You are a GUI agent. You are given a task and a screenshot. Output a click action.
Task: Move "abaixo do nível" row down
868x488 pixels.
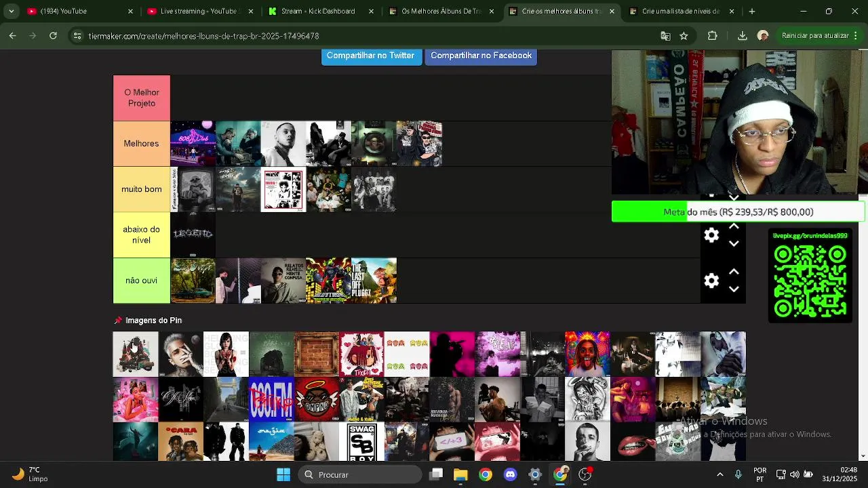pyautogui.click(x=734, y=243)
